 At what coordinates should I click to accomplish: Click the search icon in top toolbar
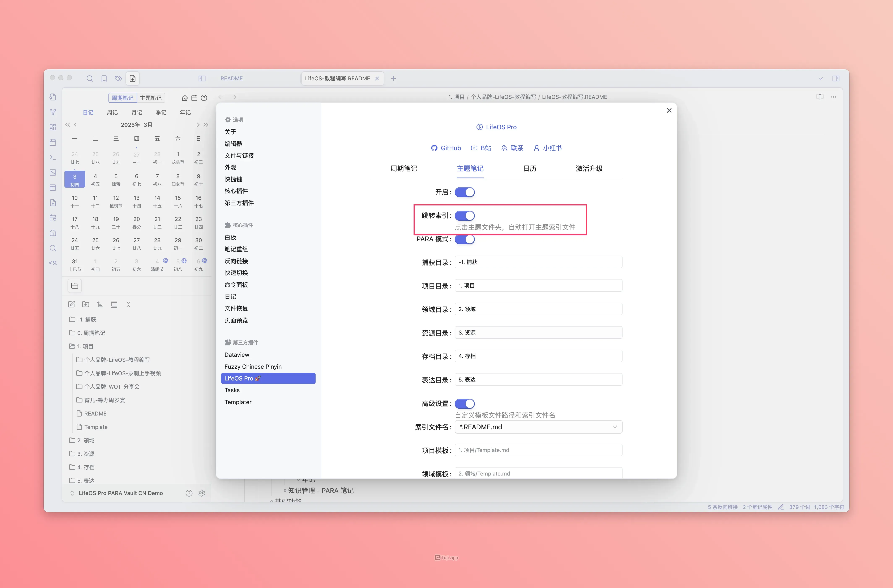(x=90, y=78)
